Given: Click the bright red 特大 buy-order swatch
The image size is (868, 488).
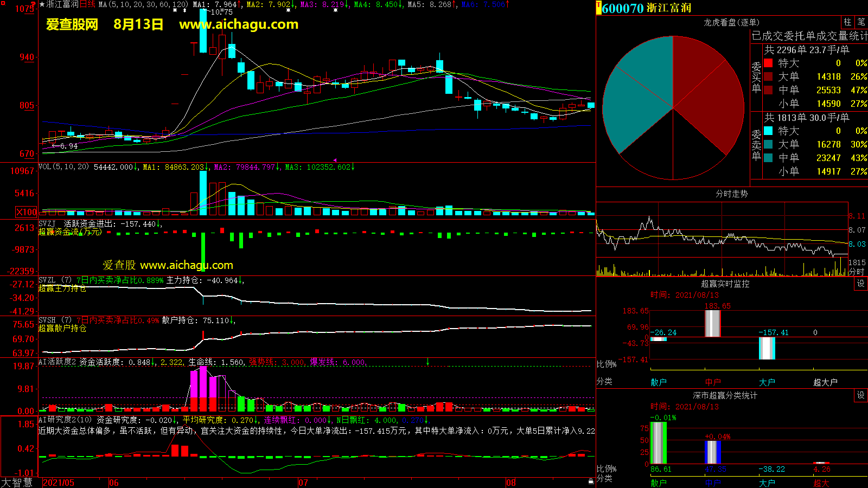Looking at the screenshot, I should [x=768, y=63].
